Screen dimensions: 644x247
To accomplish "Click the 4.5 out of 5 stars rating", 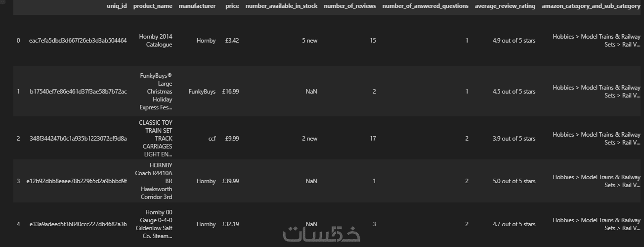I will click(514, 92).
